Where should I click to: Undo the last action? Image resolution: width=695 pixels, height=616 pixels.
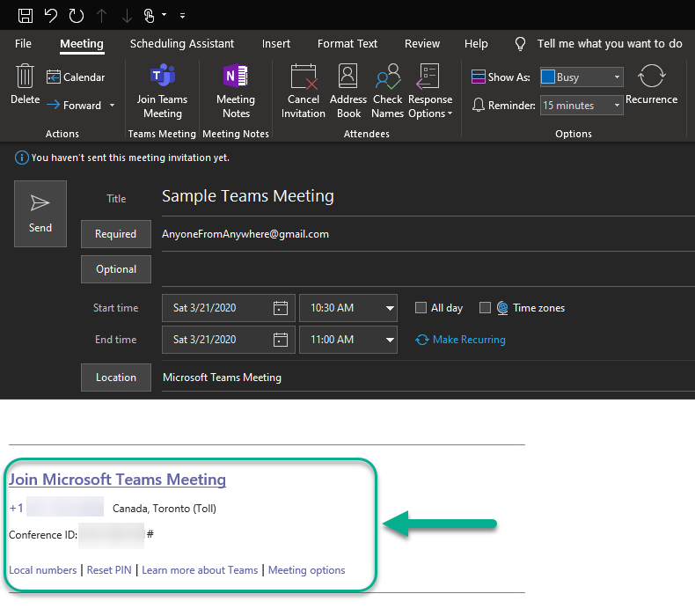[50, 16]
